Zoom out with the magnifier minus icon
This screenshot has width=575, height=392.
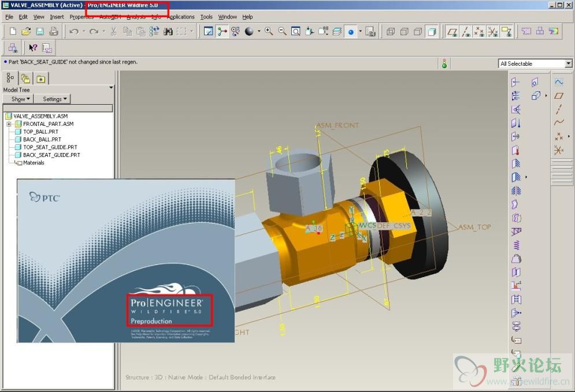(282, 32)
